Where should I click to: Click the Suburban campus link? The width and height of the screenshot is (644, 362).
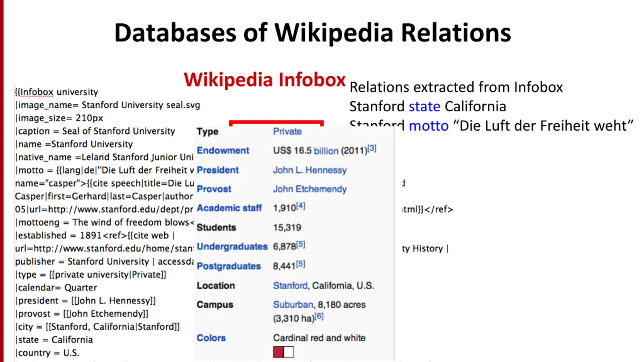tap(293, 305)
